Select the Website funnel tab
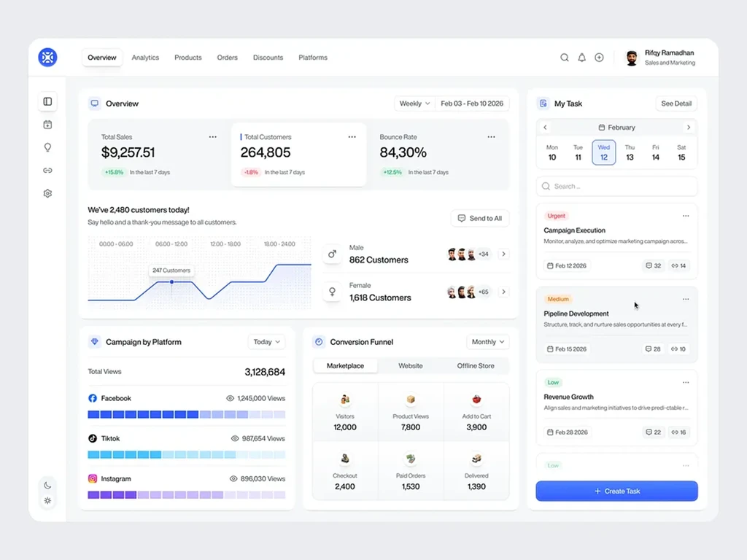 (x=411, y=366)
